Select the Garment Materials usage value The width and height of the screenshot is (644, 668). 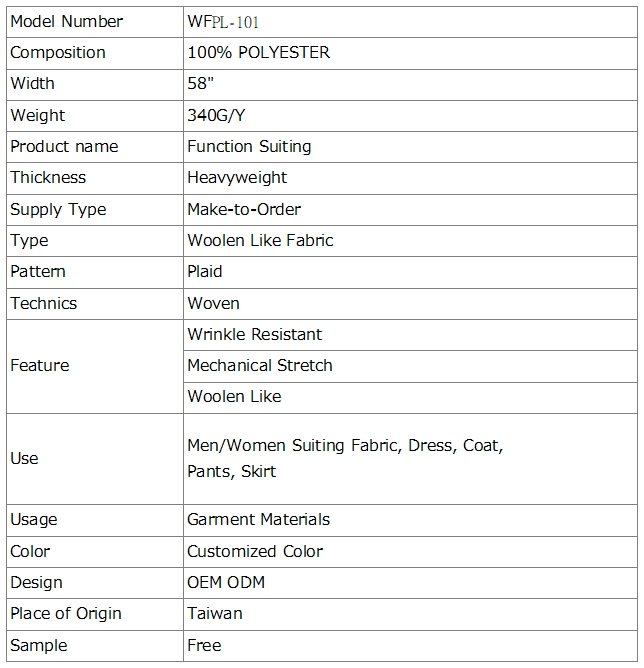259,520
